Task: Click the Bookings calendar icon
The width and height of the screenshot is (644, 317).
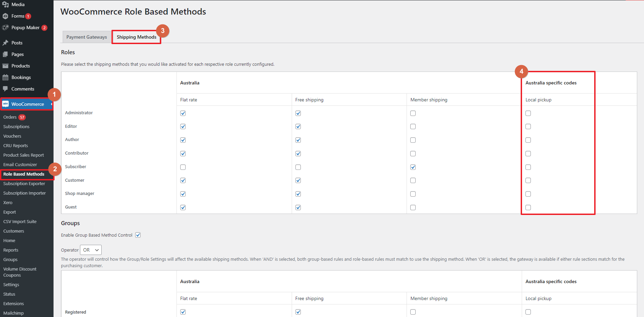Action: click(x=5, y=77)
